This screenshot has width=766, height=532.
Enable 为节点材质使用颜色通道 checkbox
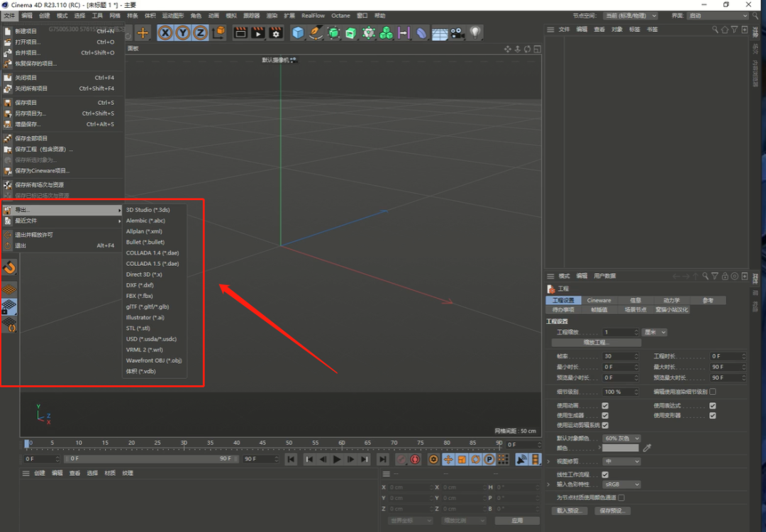[x=621, y=498]
